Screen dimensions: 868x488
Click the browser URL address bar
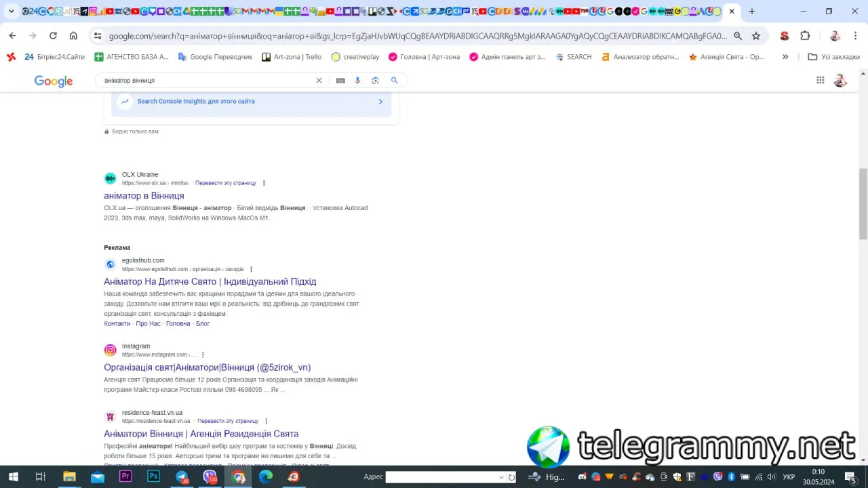[x=418, y=36]
